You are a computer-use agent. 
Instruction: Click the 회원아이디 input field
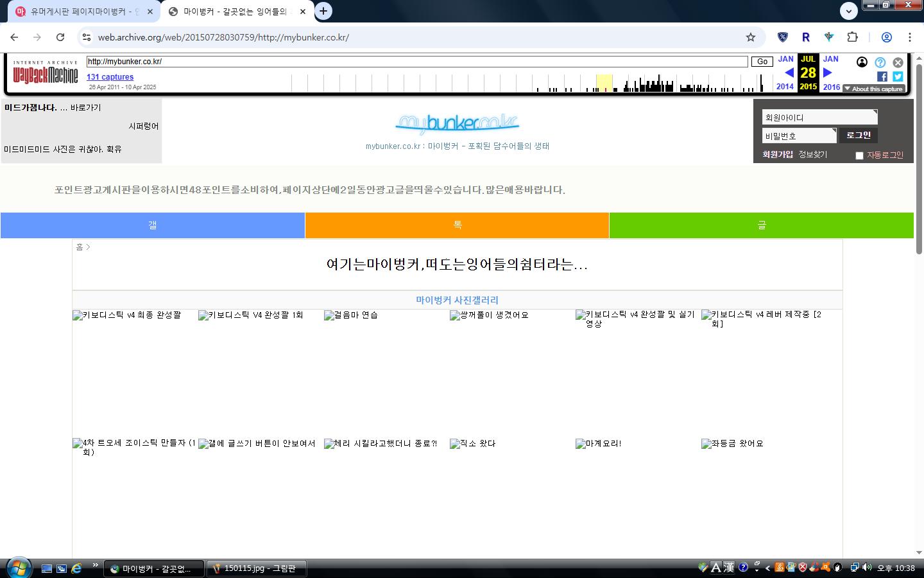(x=819, y=118)
